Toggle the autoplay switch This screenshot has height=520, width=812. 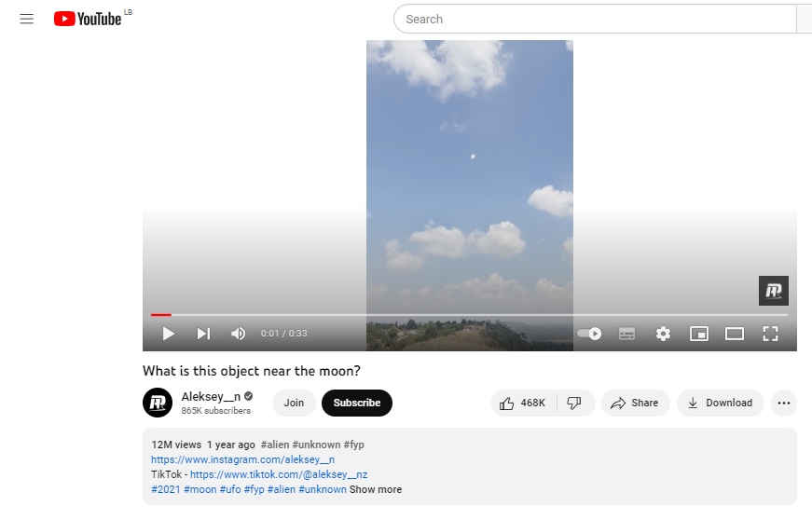[589, 334]
